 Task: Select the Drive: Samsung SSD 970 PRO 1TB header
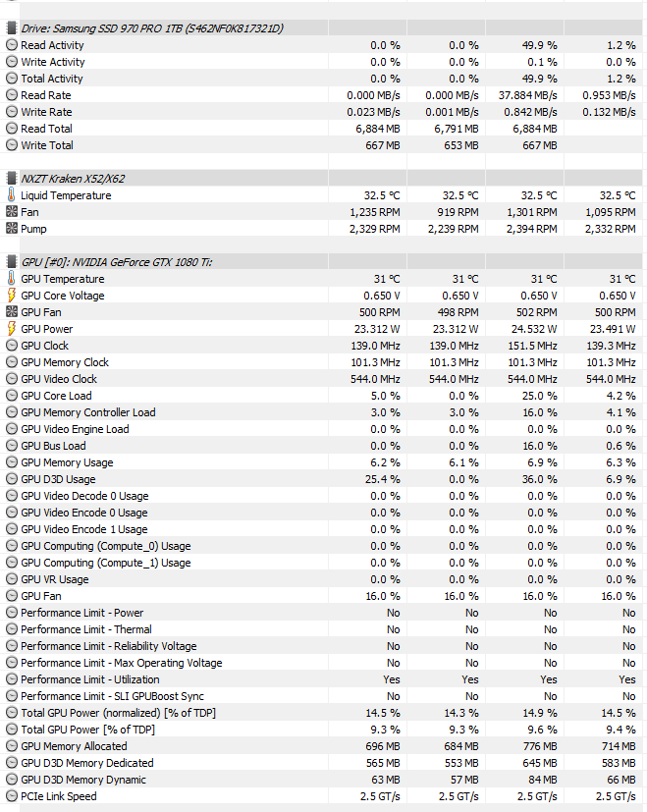(x=323, y=27)
